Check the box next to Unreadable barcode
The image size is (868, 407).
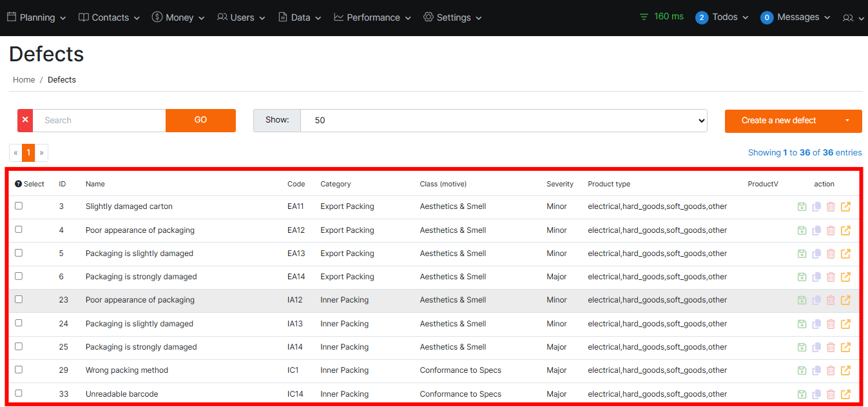pyautogui.click(x=19, y=393)
